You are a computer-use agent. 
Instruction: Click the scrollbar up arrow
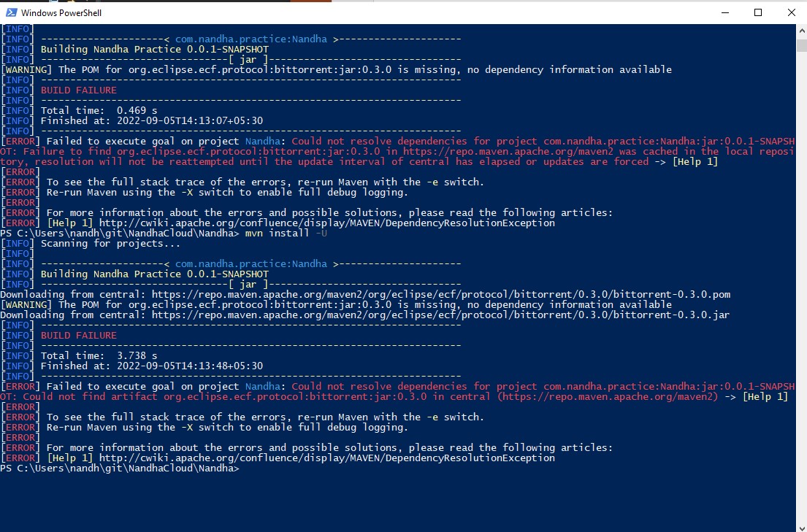802,31
